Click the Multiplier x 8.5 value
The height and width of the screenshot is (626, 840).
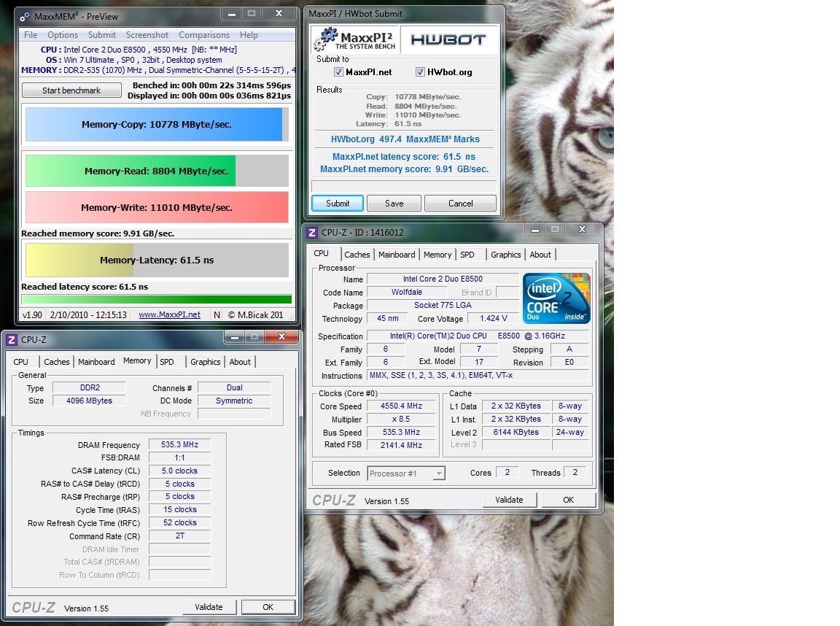(401, 419)
